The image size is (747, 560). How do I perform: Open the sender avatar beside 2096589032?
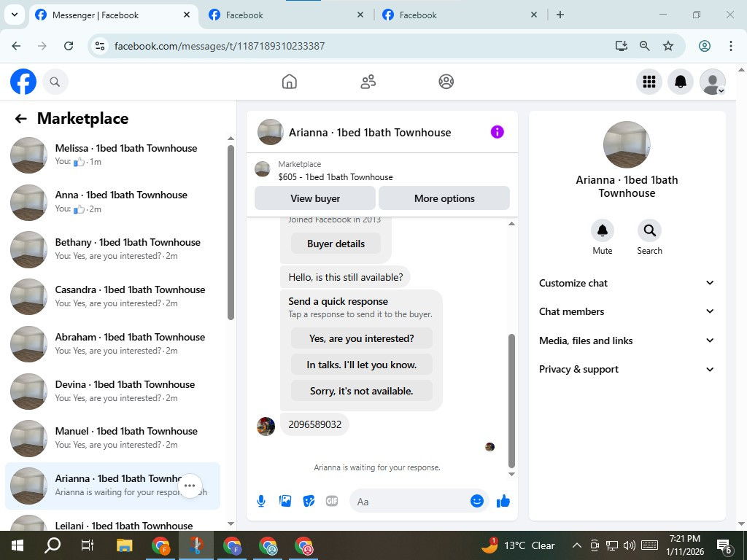click(266, 427)
